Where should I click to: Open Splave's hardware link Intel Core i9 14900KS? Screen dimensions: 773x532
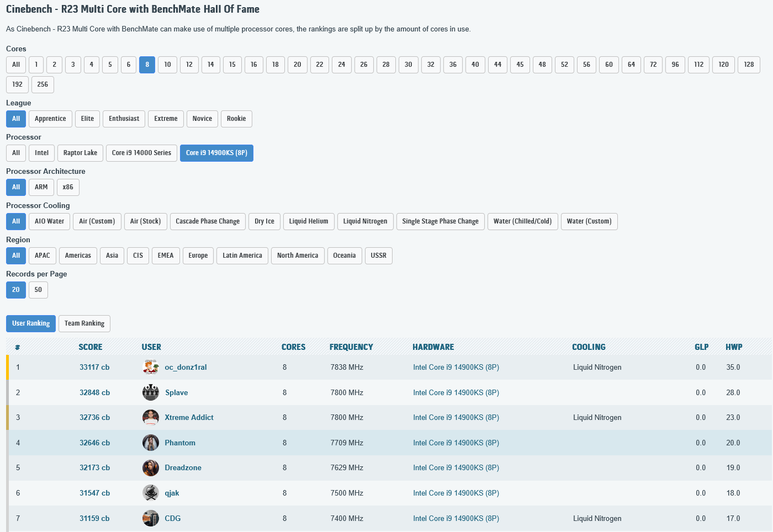click(456, 392)
